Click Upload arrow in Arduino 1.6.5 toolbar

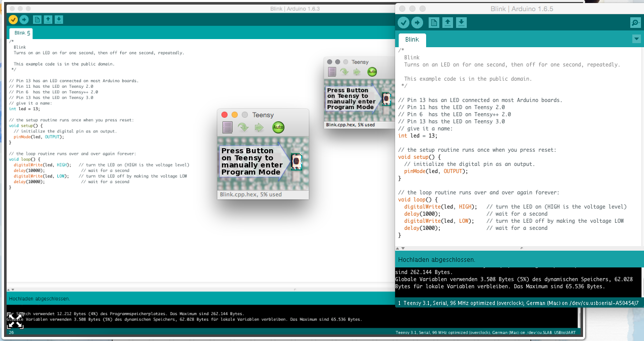pyautogui.click(x=417, y=22)
